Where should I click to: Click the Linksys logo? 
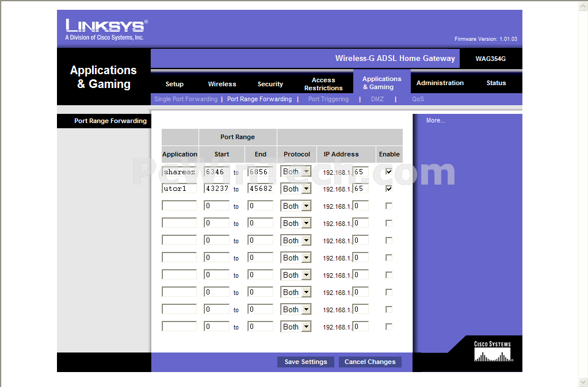point(106,29)
